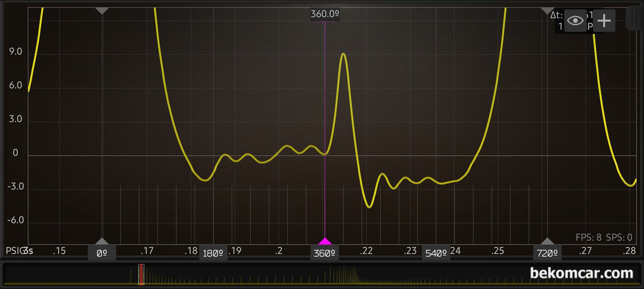The width and height of the screenshot is (644, 289).
Task: Click the top gray triangle above 0º
Action: tap(102, 10)
